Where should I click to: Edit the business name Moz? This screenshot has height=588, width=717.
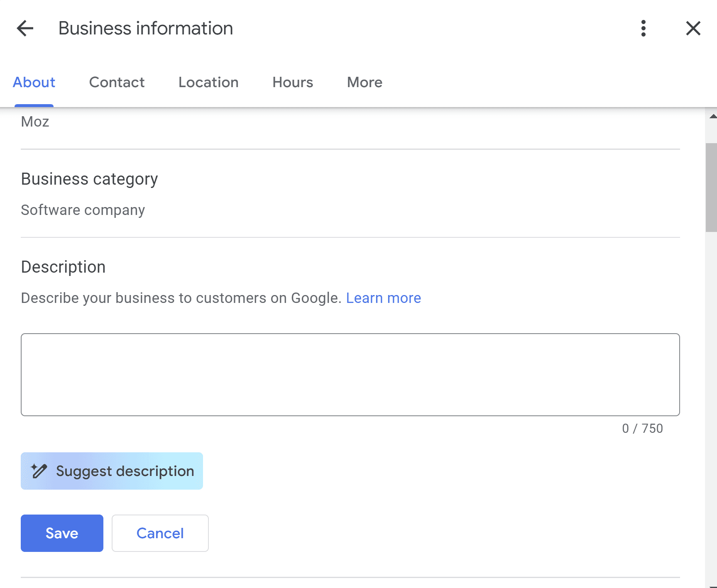point(35,122)
